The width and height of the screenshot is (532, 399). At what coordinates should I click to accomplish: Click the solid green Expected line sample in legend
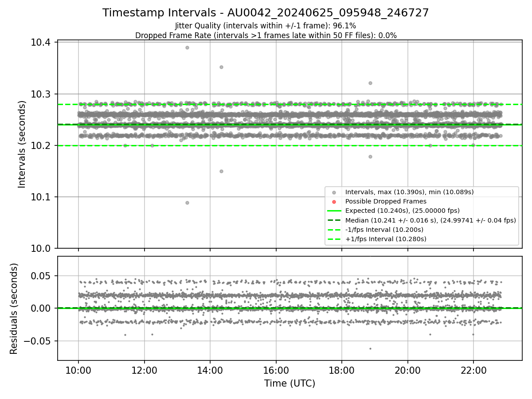[x=334, y=211]
